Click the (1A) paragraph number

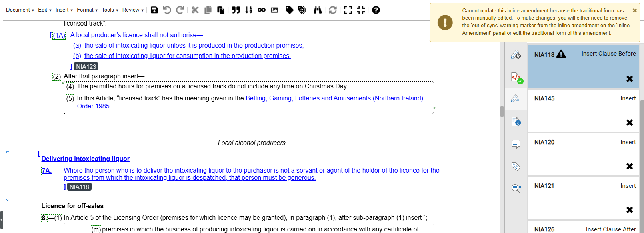pyautogui.click(x=59, y=36)
